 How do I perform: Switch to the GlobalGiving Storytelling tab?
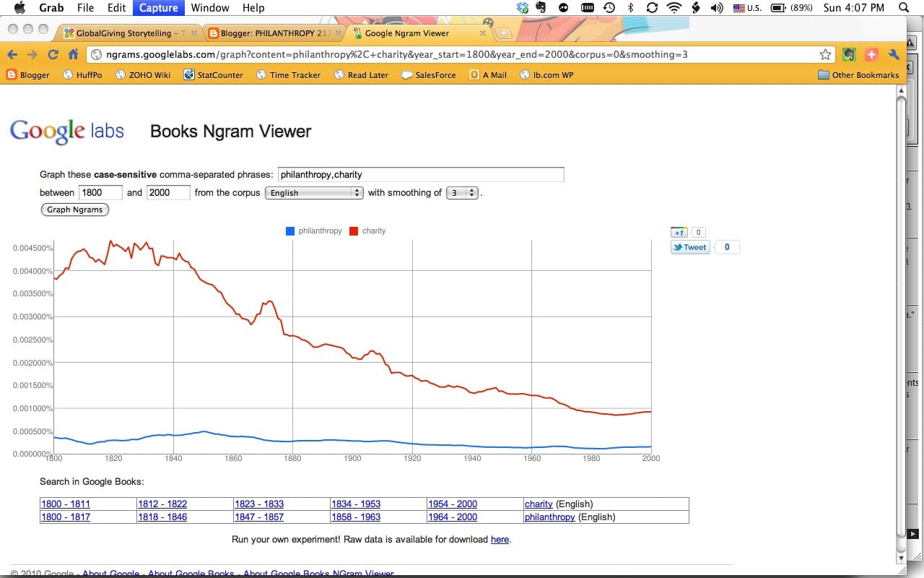click(126, 33)
